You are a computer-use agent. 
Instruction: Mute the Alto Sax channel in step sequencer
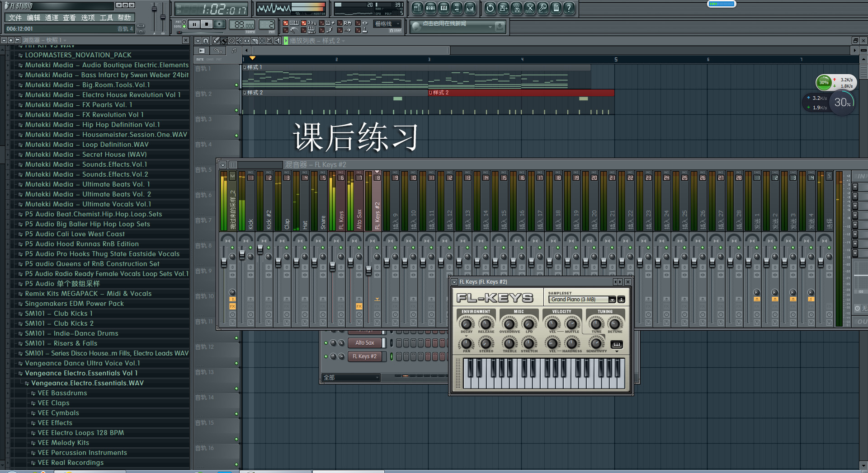point(326,343)
